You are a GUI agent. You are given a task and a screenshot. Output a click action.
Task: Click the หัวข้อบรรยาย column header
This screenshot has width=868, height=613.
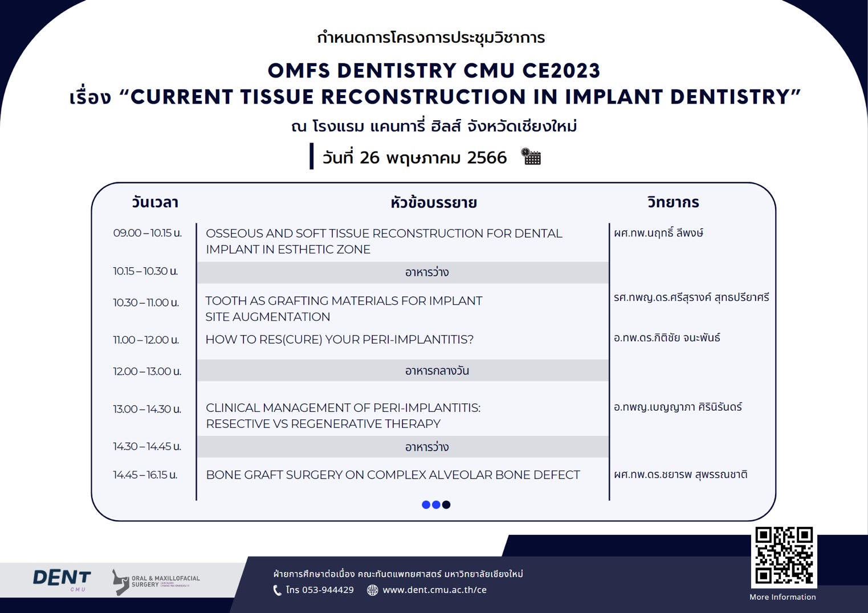click(x=434, y=202)
